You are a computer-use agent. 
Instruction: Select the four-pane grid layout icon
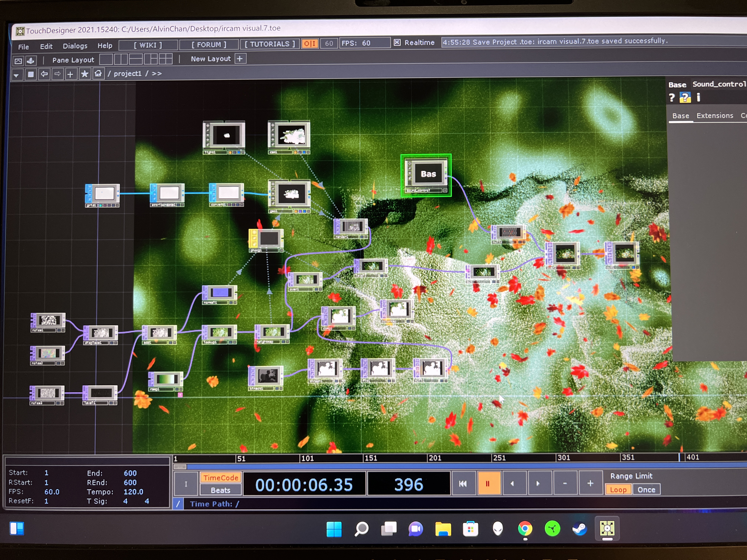[x=165, y=59]
